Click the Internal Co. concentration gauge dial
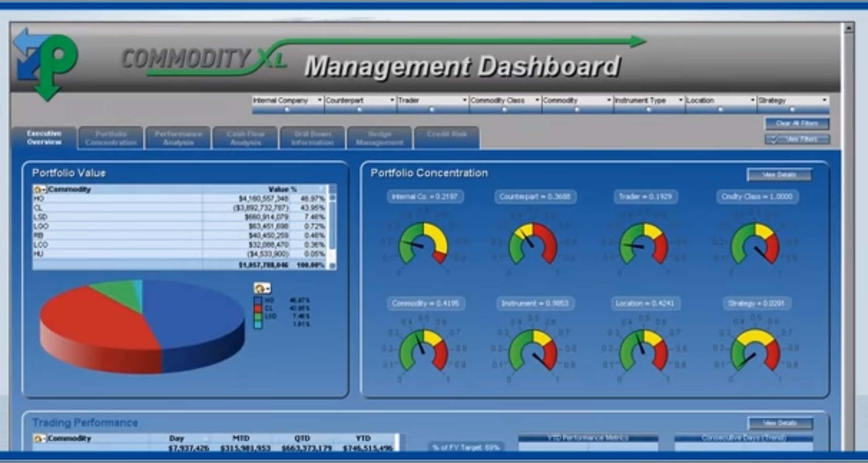The image size is (868, 463). point(423,243)
